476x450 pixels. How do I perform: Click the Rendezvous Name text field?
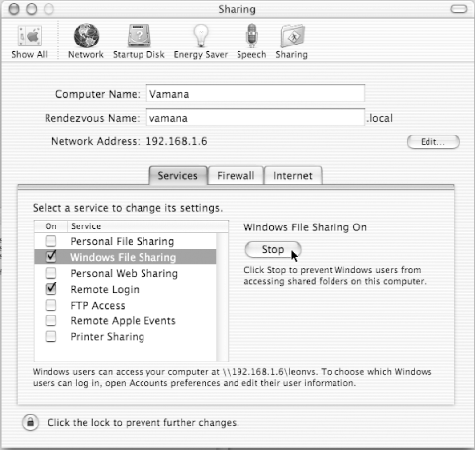click(255, 118)
